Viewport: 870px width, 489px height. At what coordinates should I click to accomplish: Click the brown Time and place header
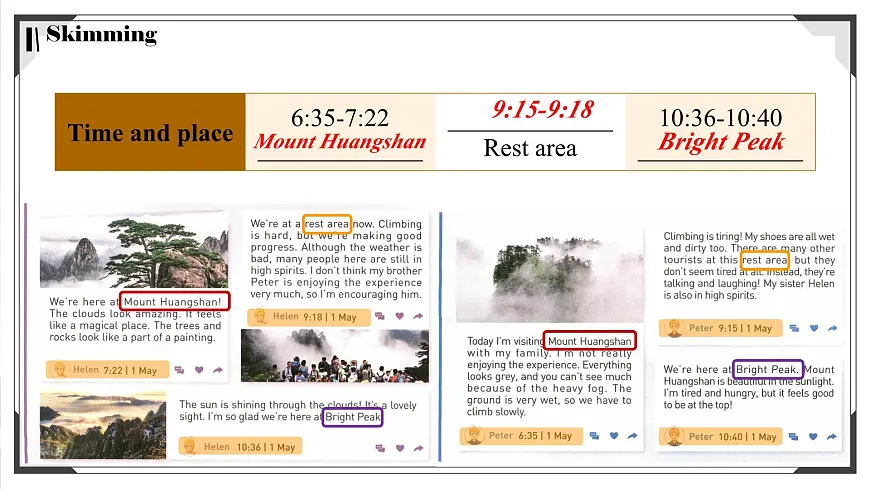click(x=150, y=132)
